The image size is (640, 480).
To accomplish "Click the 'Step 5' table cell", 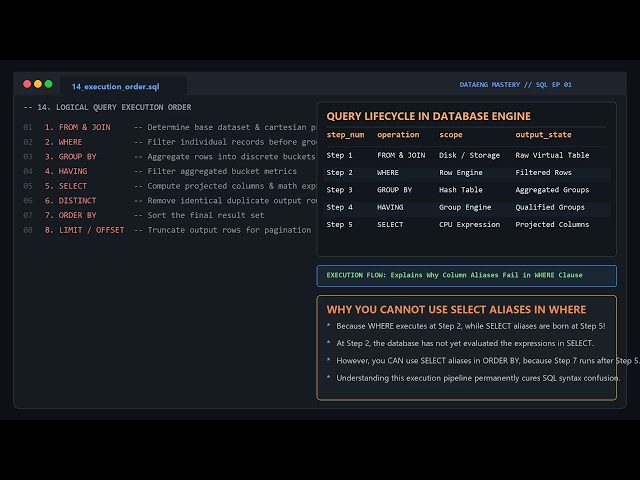I will pyautogui.click(x=339, y=224).
